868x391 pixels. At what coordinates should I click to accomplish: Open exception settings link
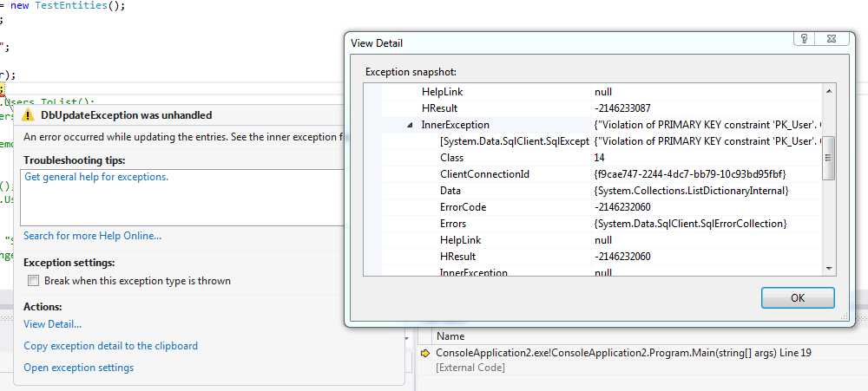pos(78,368)
